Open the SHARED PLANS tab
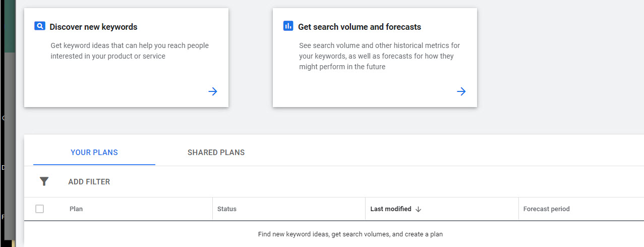Viewport: 644px width, 247px height. 216,153
